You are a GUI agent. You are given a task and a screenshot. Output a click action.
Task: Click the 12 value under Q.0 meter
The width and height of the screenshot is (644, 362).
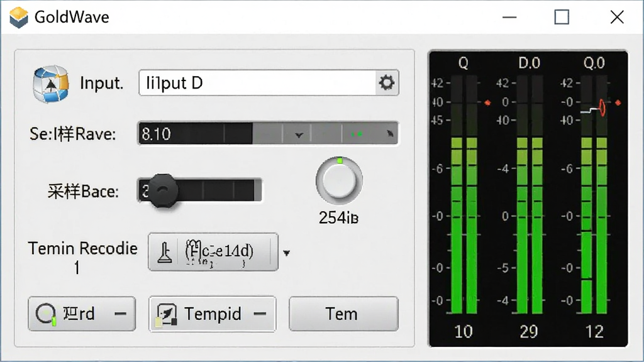coord(594,332)
